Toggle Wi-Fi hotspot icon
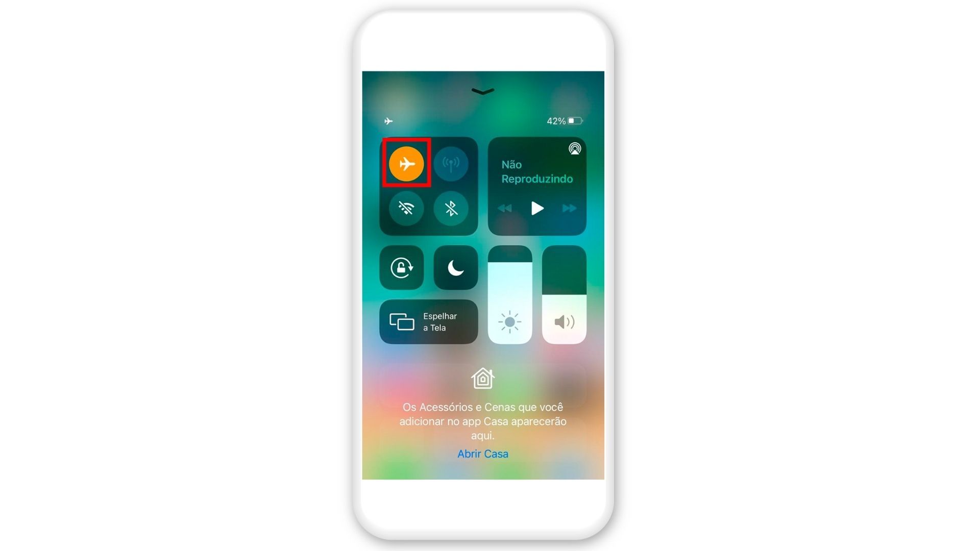980x551 pixels. point(451,163)
